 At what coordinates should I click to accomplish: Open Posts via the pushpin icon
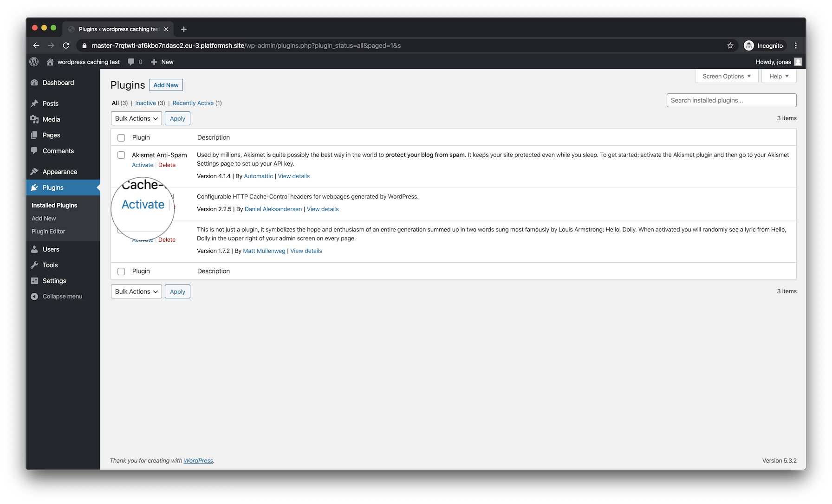(x=34, y=103)
